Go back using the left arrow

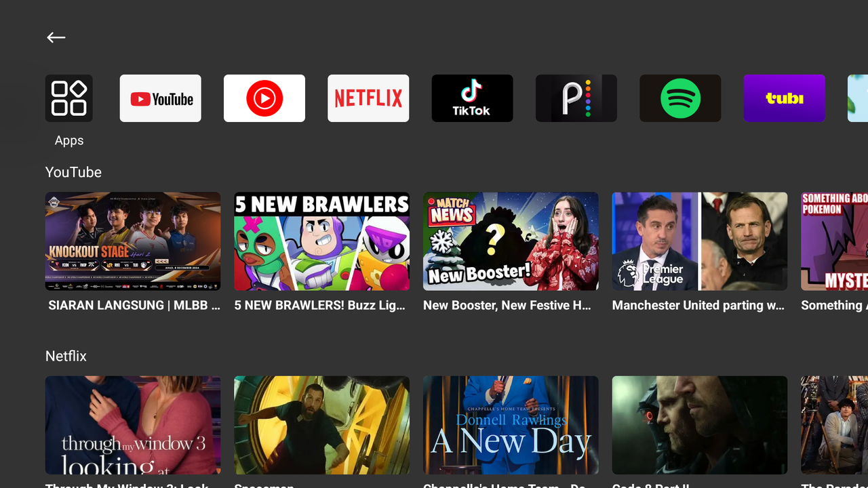56,38
